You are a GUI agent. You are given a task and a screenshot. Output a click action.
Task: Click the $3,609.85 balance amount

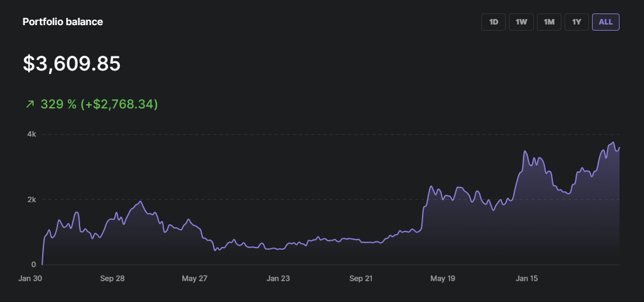point(72,64)
